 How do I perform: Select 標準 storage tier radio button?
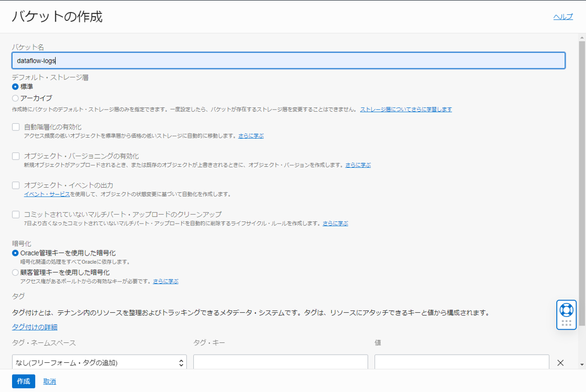(x=15, y=86)
